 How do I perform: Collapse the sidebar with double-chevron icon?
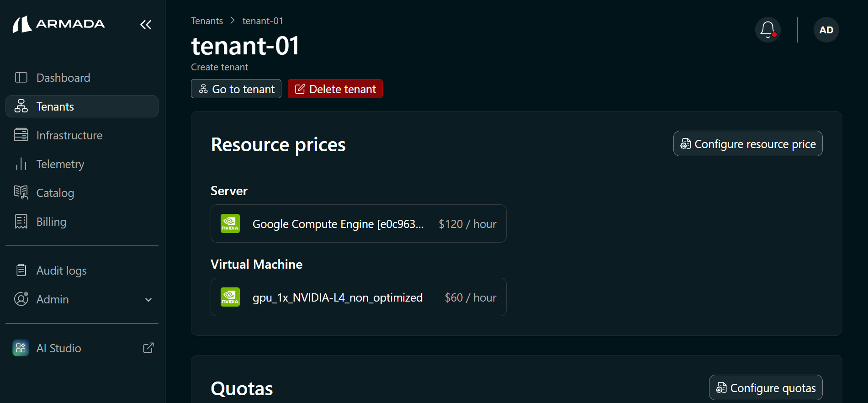point(146,25)
